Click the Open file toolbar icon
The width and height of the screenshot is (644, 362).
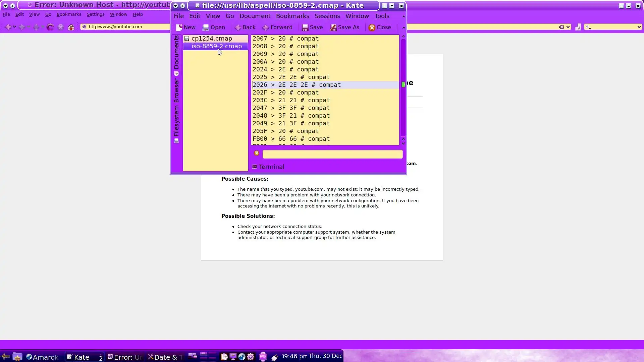coord(206,27)
